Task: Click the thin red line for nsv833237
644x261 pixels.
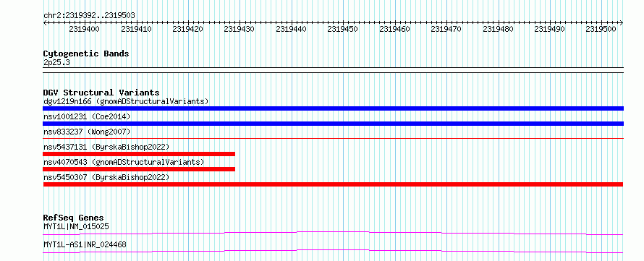Action: coord(333,139)
